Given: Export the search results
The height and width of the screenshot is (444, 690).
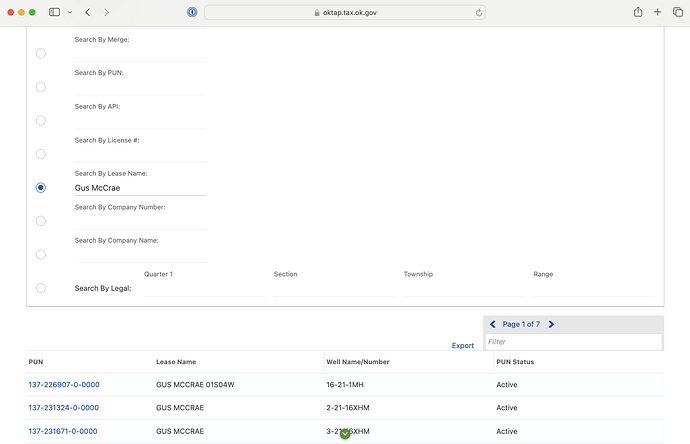Looking at the screenshot, I should 462,345.
